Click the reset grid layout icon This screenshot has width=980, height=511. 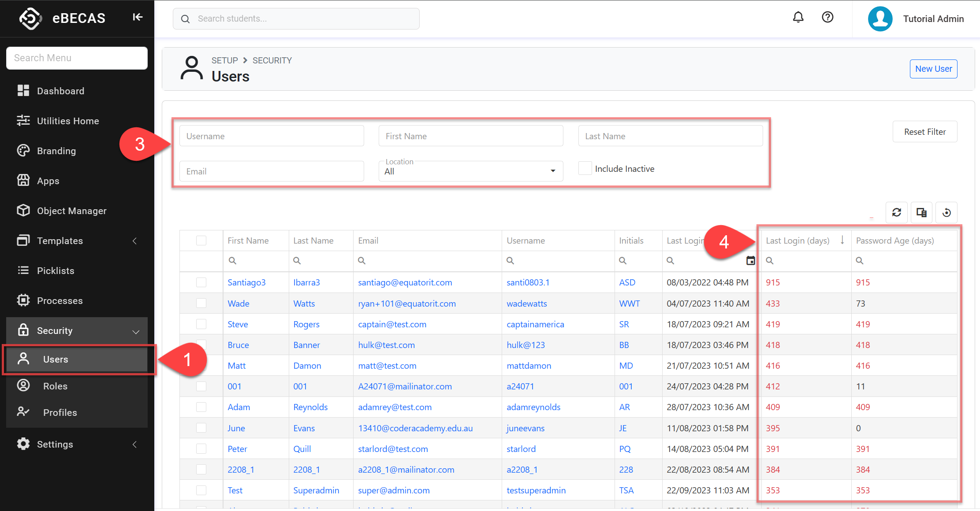tap(946, 213)
